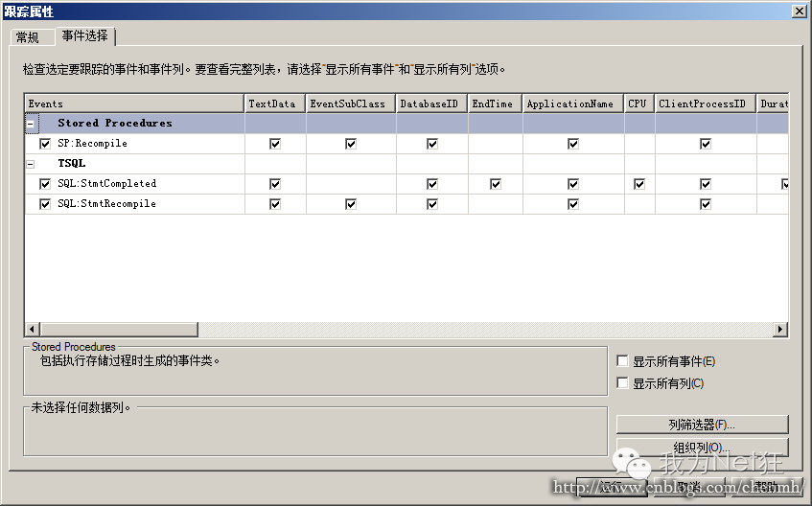This screenshot has height=506, width=812.
Task: Open the 列筛选器(F)... dialog
Action: point(702,425)
